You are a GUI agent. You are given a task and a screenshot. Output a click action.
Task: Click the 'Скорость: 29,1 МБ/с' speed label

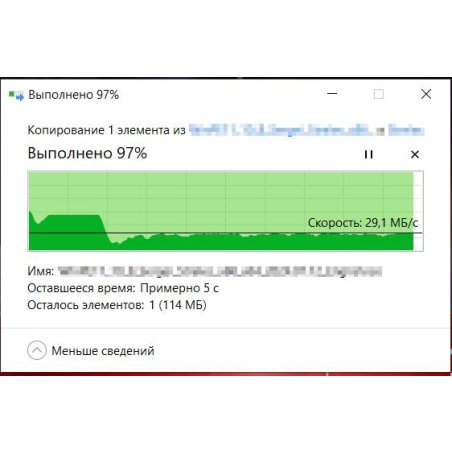tap(363, 222)
